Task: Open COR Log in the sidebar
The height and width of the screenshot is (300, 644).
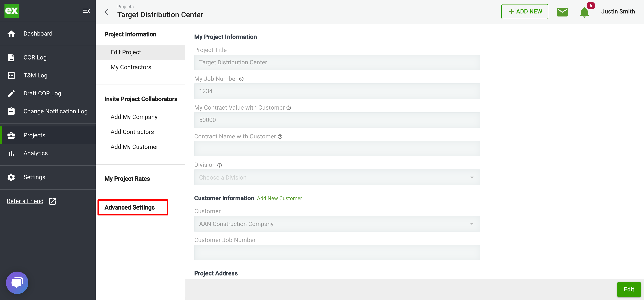Action: (x=48, y=57)
